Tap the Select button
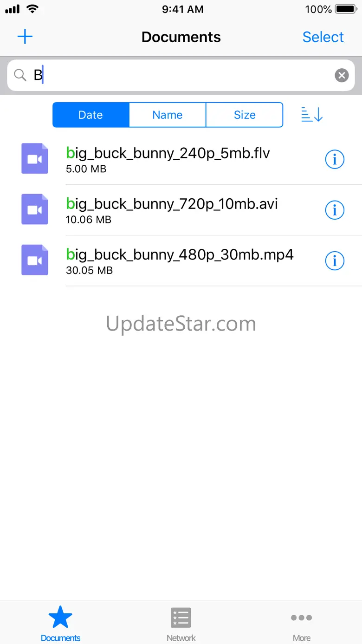This screenshot has width=362, height=644. click(x=323, y=37)
